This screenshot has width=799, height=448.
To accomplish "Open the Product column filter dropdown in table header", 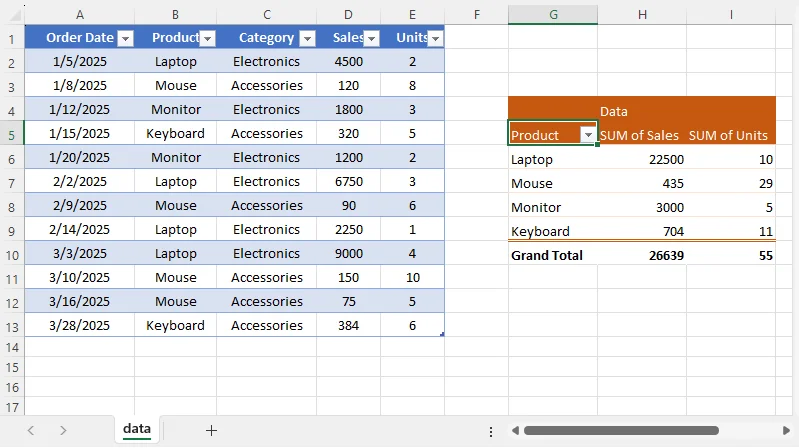I will (x=207, y=38).
